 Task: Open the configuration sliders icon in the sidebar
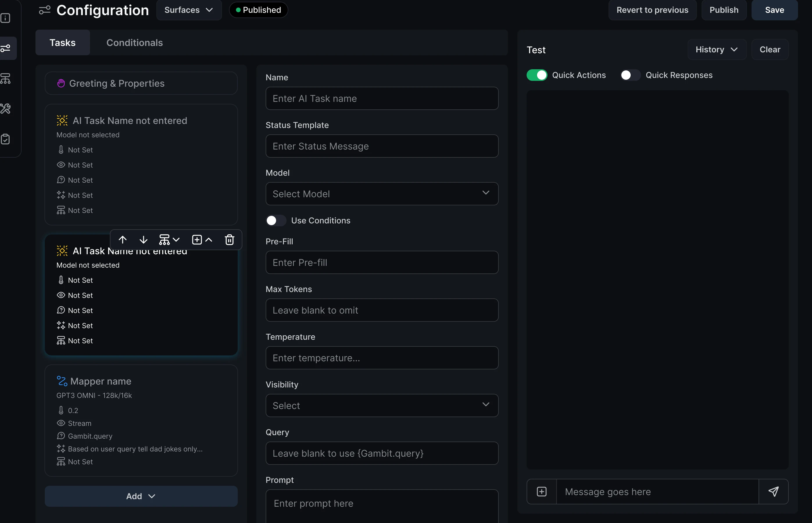pyautogui.click(x=6, y=48)
